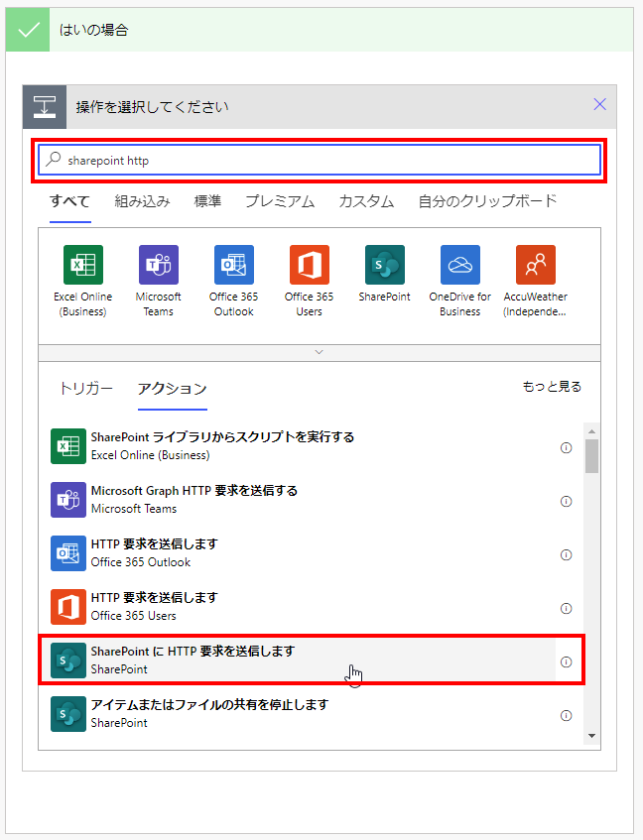Select the Excel Online (Business) connector icon

coord(83,265)
